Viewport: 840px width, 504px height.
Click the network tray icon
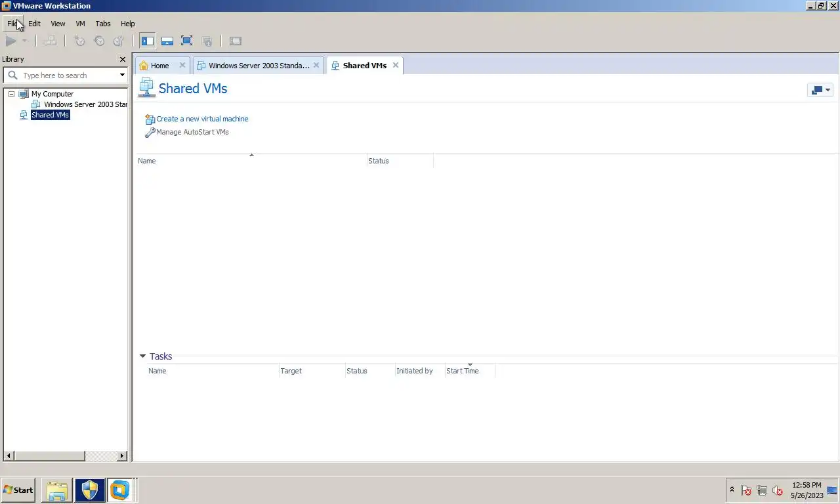click(x=762, y=490)
